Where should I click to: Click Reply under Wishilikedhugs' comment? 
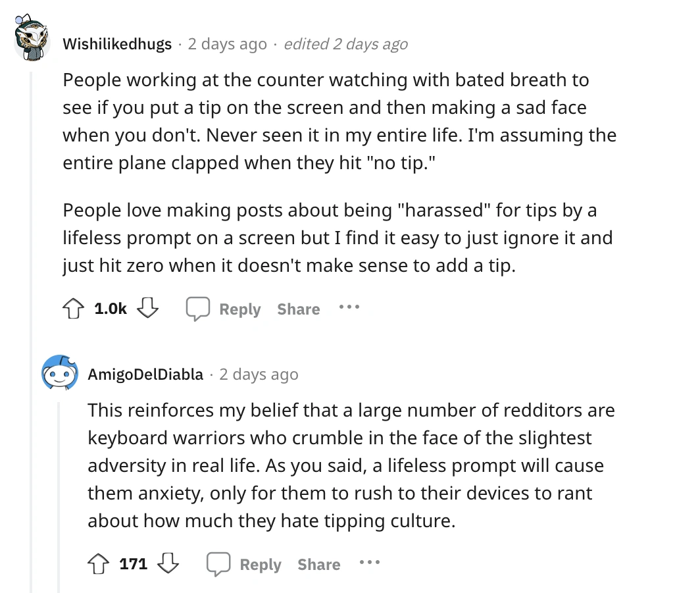(239, 309)
